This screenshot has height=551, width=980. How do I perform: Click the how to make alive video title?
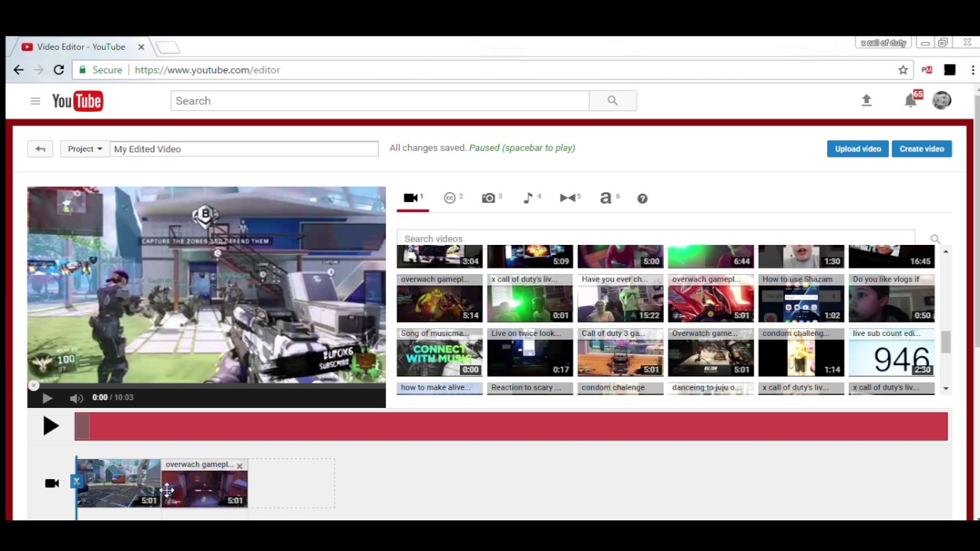pos(435,387)
